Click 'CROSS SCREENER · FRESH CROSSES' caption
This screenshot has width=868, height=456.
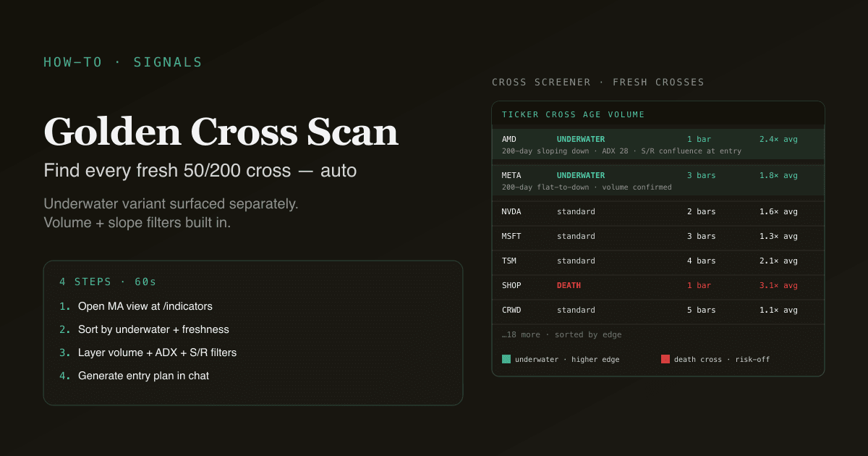[598, 83]
